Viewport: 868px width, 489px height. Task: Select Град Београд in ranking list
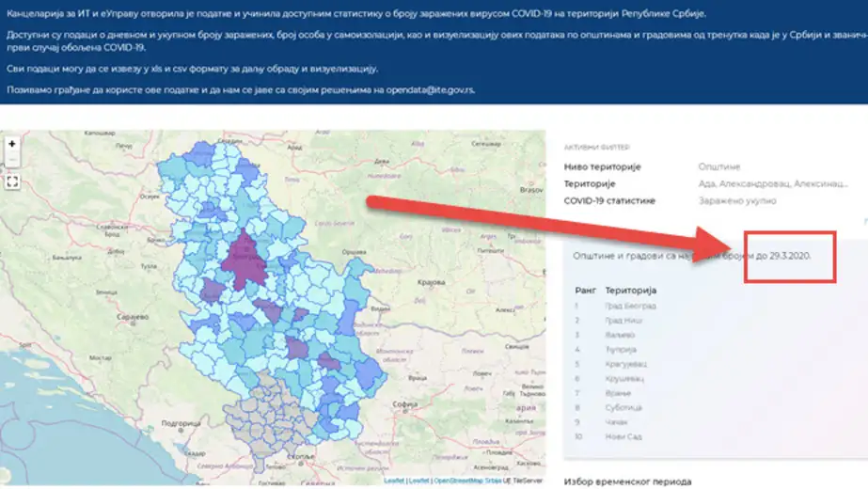pyautogui.click(x=630, y=306)
